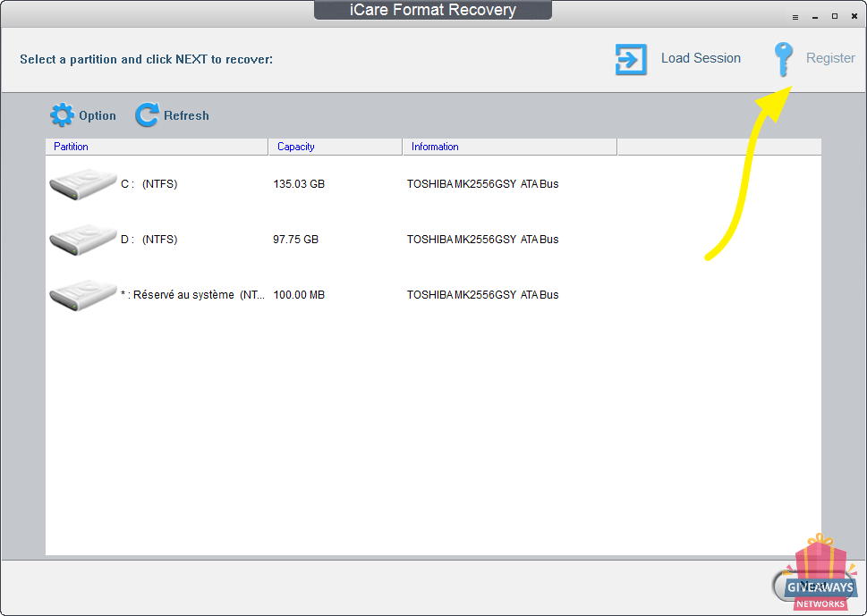Select the 'D : (NTFS)' partition row
Screen dimensions: 867x616
click(x=433, y=240)
